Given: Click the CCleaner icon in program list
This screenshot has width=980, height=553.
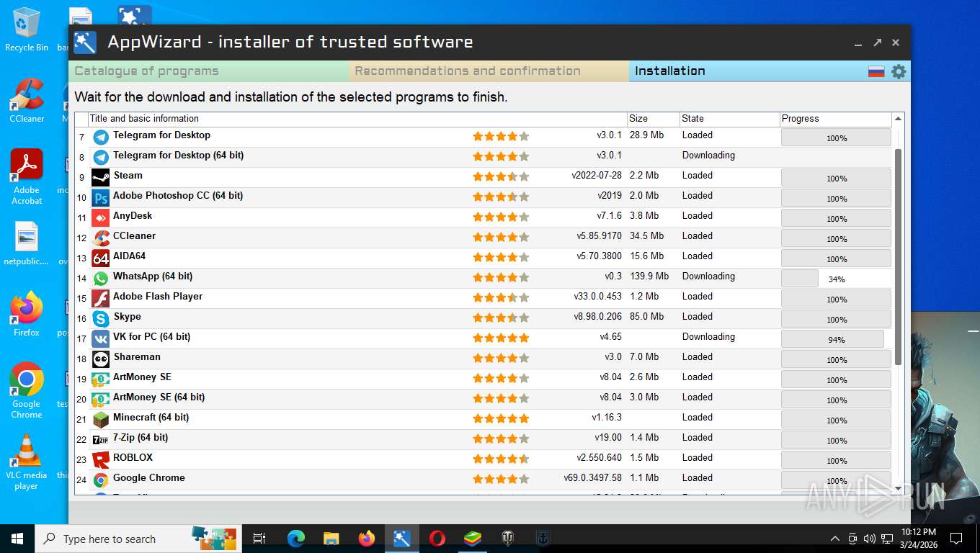Looking at the screenshot, I should [x=101, y=238].
